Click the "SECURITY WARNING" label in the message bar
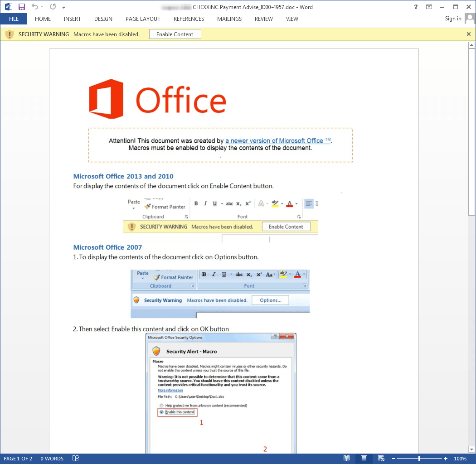Screen dimensions: 476x464 pos(44,34)
